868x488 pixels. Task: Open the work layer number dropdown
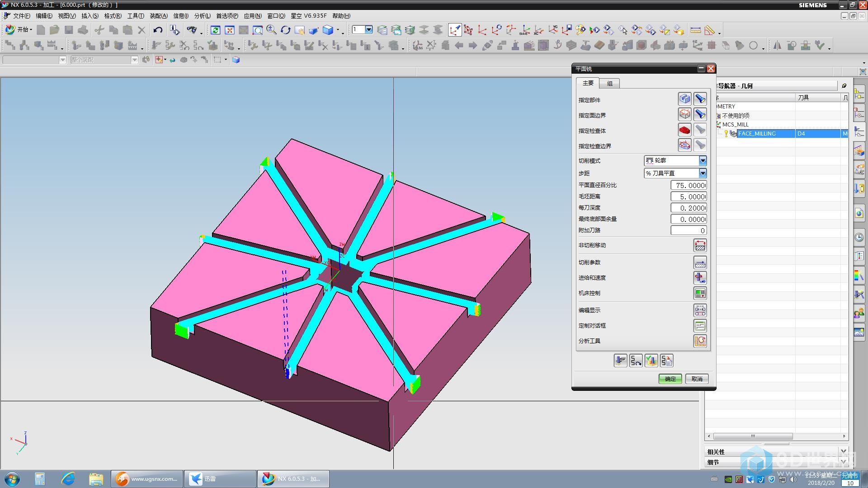click(369, 30)
